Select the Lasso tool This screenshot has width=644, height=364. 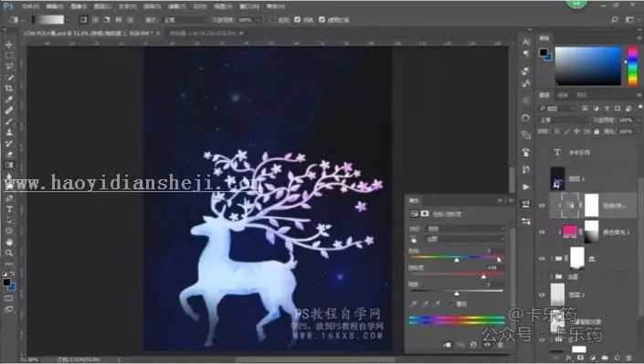[x=9, y=66]
